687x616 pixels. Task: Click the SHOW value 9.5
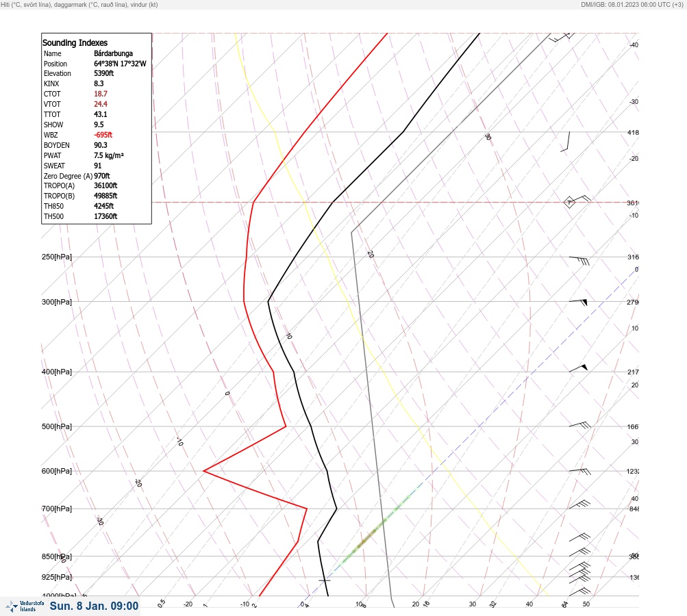(99, 125)
